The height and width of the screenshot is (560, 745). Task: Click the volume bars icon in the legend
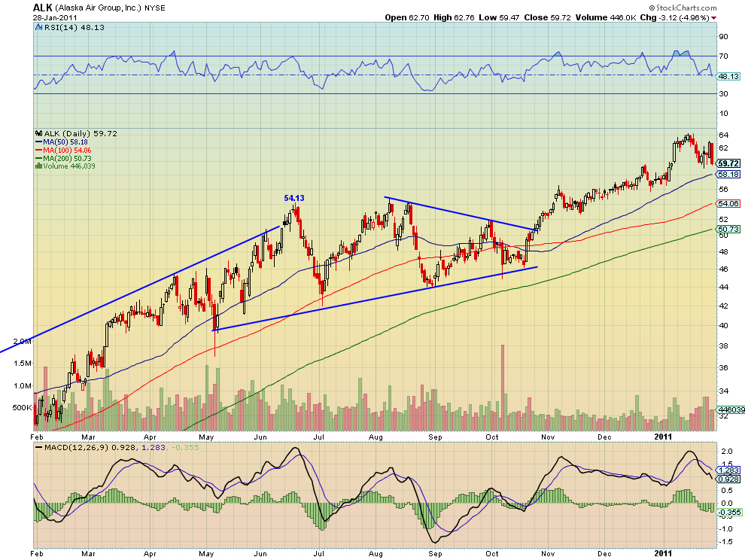click(x=38, y=166)
